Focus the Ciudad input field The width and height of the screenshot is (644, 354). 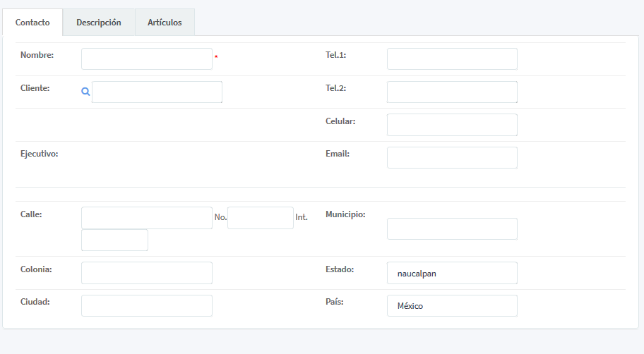pos(146,306)
